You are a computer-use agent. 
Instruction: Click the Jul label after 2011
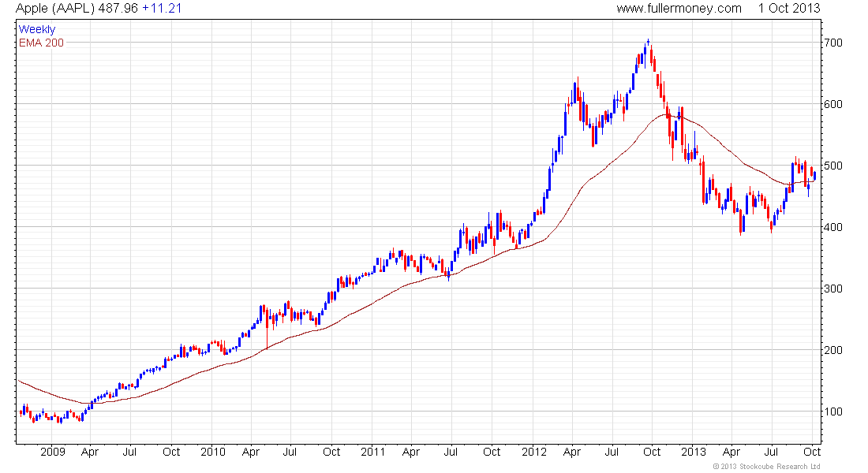click(x=451, y=452)
